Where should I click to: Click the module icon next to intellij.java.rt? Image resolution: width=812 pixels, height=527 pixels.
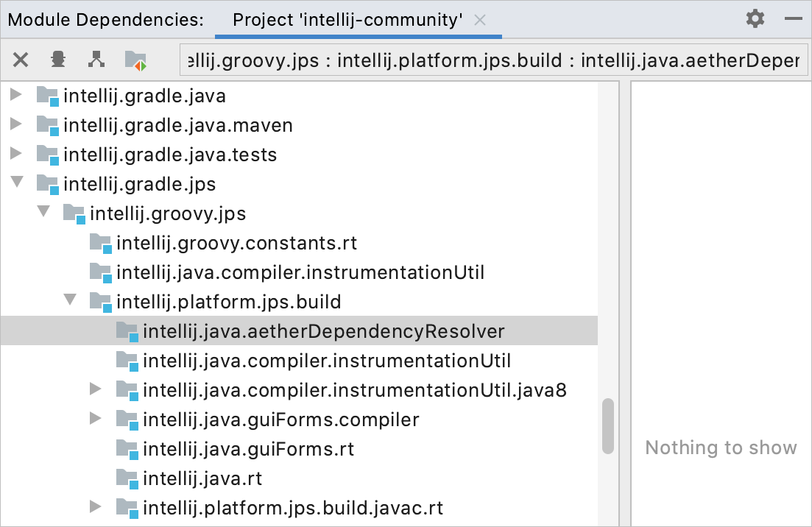coord(128,478)
